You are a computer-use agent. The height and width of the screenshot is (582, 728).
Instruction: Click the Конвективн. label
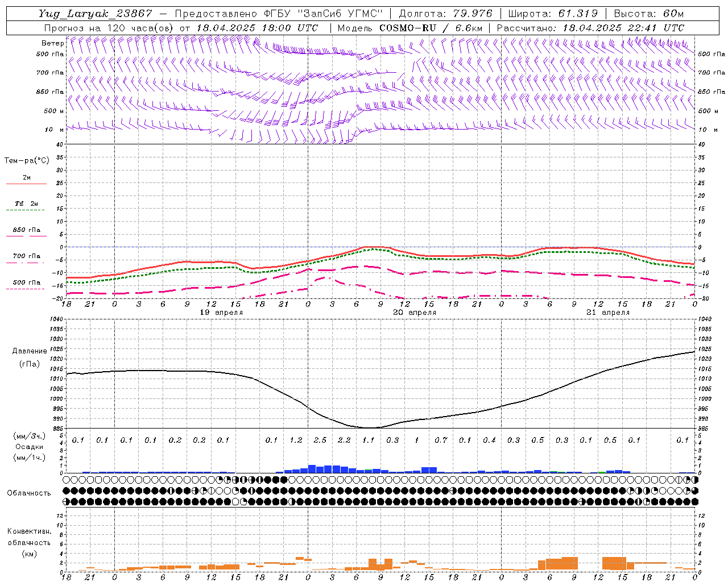pos(29,531)
